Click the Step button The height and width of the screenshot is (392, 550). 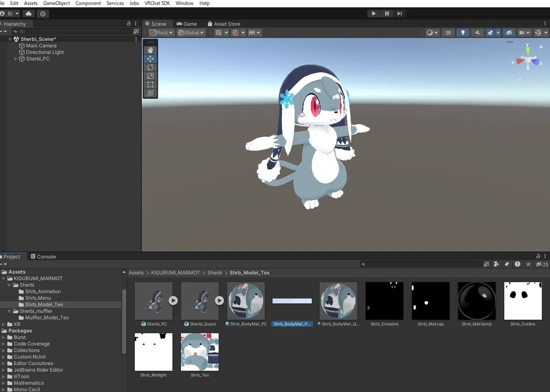400,14
